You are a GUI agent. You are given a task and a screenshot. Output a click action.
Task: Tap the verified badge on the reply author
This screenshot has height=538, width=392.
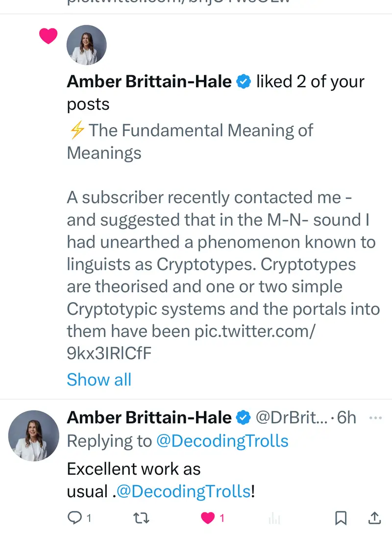(244, 417)
